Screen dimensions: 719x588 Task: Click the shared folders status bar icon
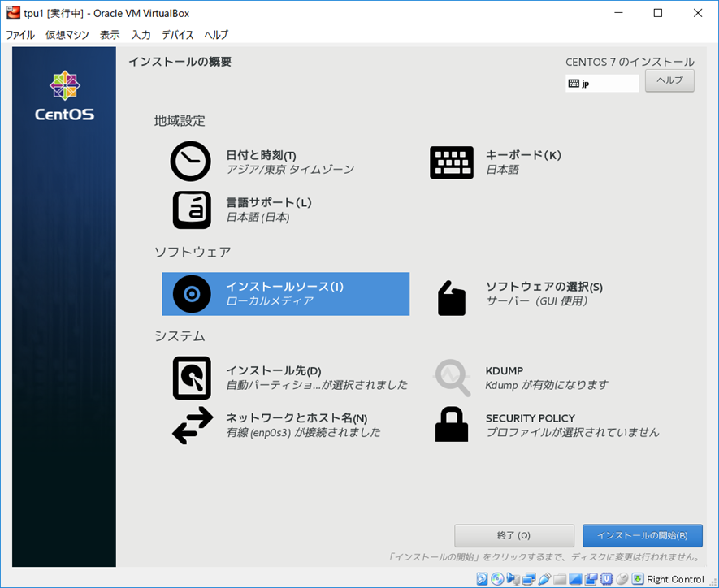click(x=560, y=579)
